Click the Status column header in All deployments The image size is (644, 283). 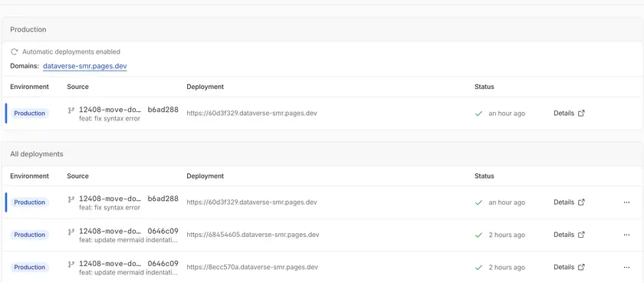coord(485,176)
